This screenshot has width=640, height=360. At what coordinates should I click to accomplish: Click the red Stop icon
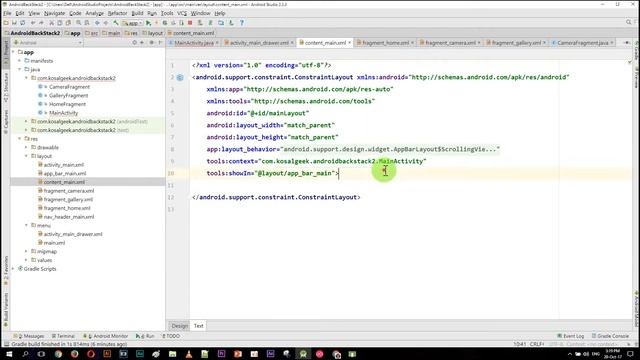coord(190,23)
